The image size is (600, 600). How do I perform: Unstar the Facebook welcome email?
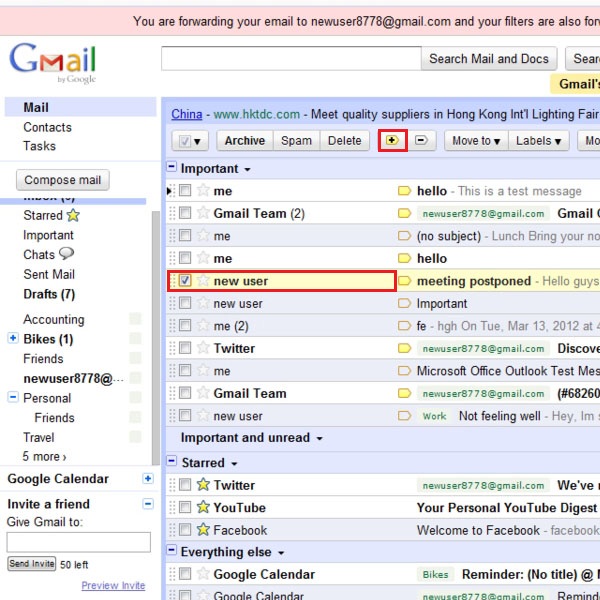pyautogui.click(x=203, y=530)
